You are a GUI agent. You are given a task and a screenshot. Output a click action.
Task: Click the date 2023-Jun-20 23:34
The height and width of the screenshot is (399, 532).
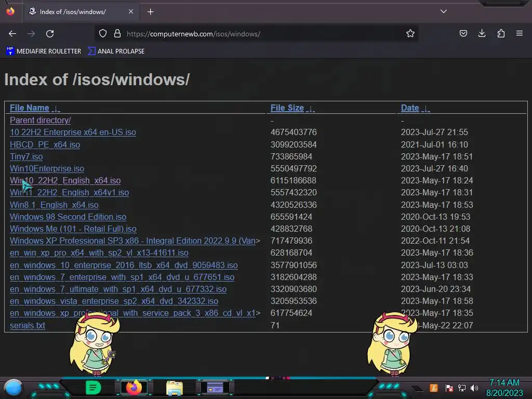(x=436, y=289)
